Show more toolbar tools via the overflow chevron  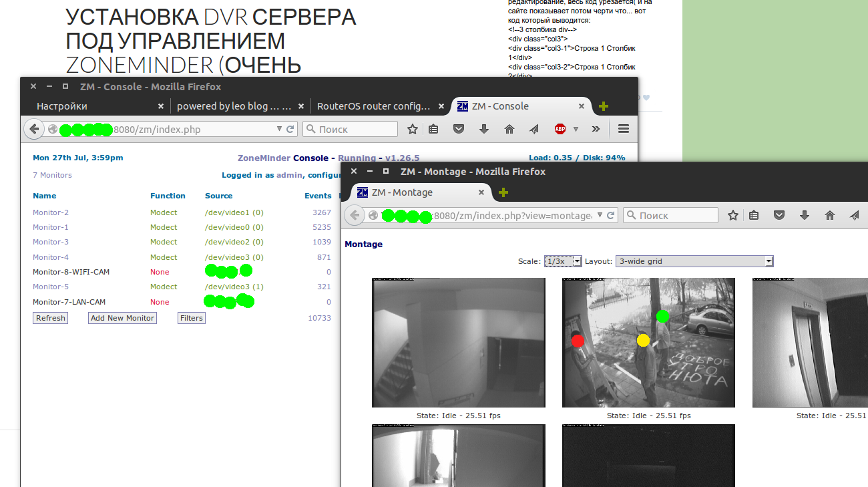(x=596, y=129)
